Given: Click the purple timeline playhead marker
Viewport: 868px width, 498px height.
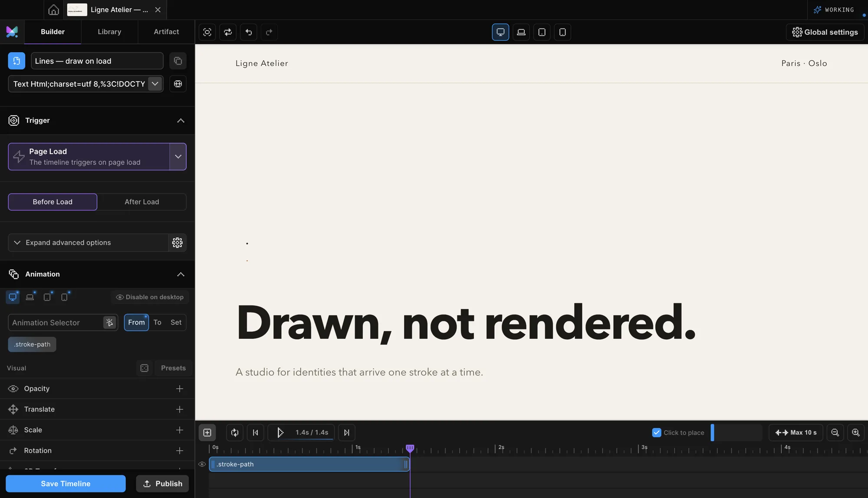Looking at the screenshot, I should pyautogui.click(x=410, y=448).
